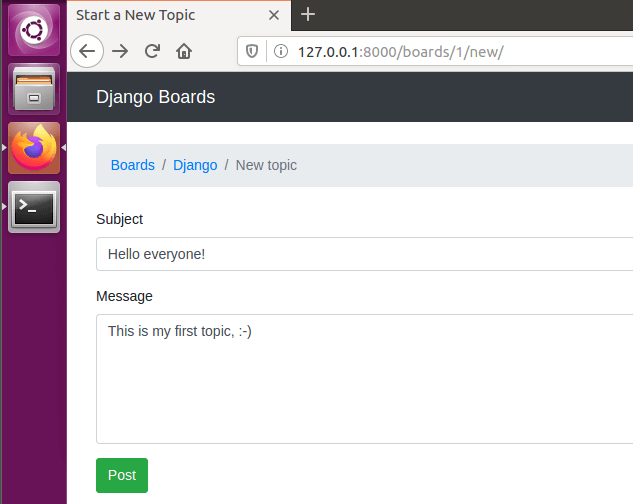The height and width of the screenshot is (504, 633).
Task: Open a new tab with the plus icon
Action: click(x=308, y=15)
